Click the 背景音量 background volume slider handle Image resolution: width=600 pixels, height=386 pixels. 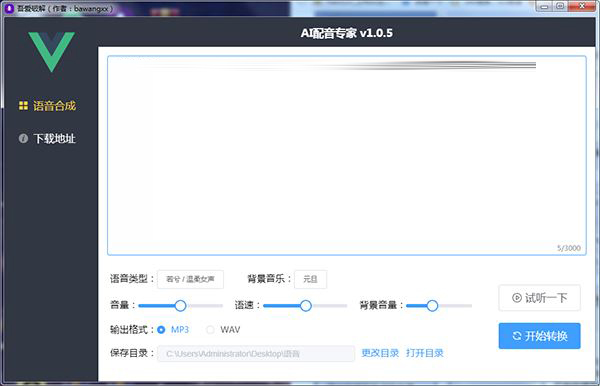click(x=432, y=306)
